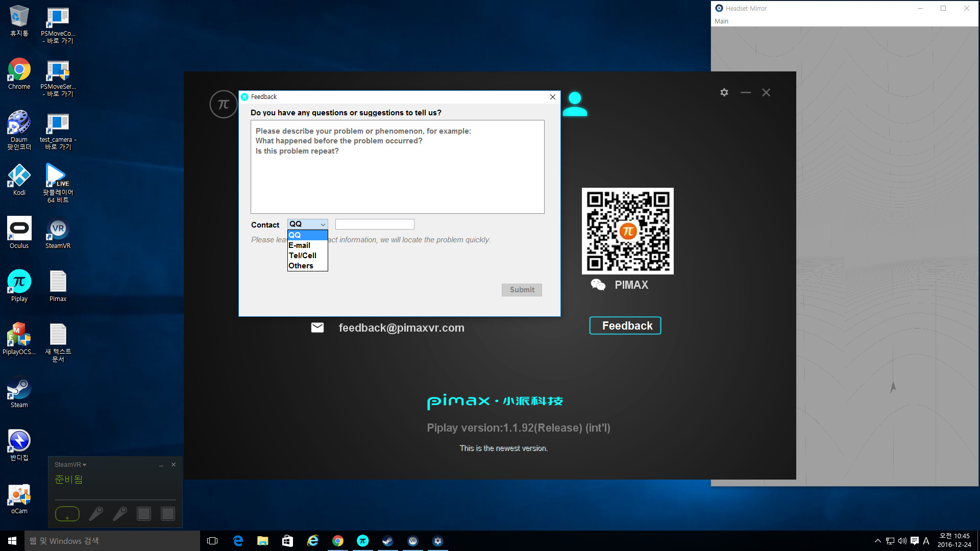
Task: Click the problem description text area
Action: click(397, 167)
